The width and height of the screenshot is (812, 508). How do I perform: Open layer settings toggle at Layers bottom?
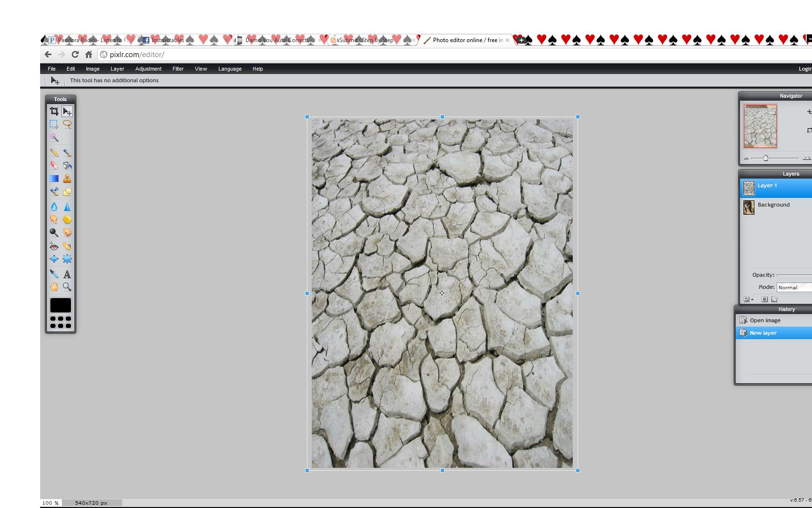(x=748, y=299)
